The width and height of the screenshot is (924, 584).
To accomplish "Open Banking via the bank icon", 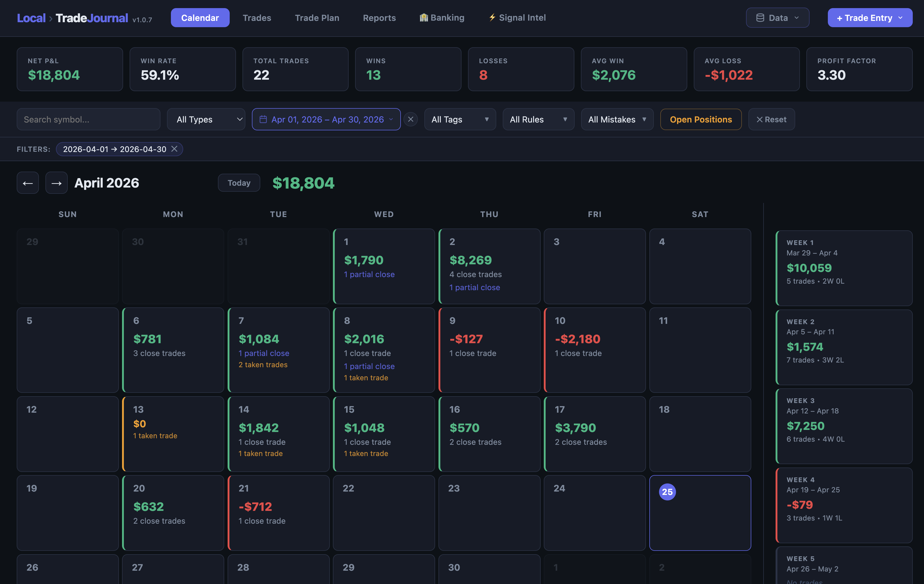I will tap(424, 17).
